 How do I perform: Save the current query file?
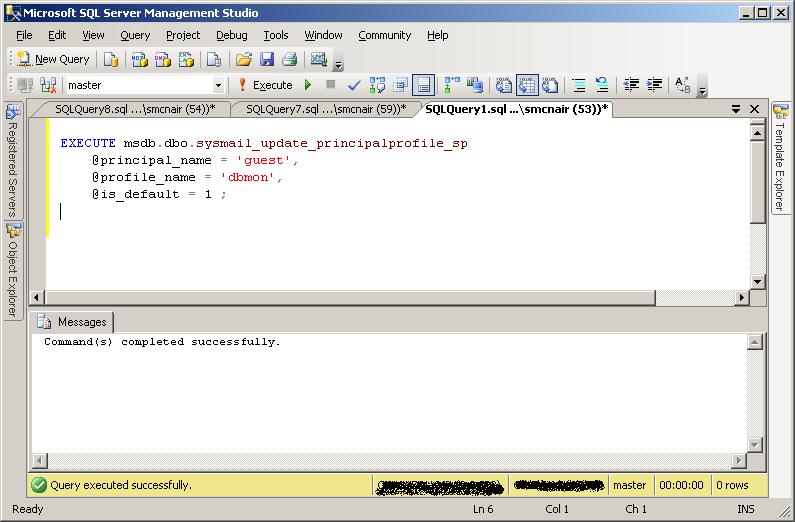[x=267, y=59]
